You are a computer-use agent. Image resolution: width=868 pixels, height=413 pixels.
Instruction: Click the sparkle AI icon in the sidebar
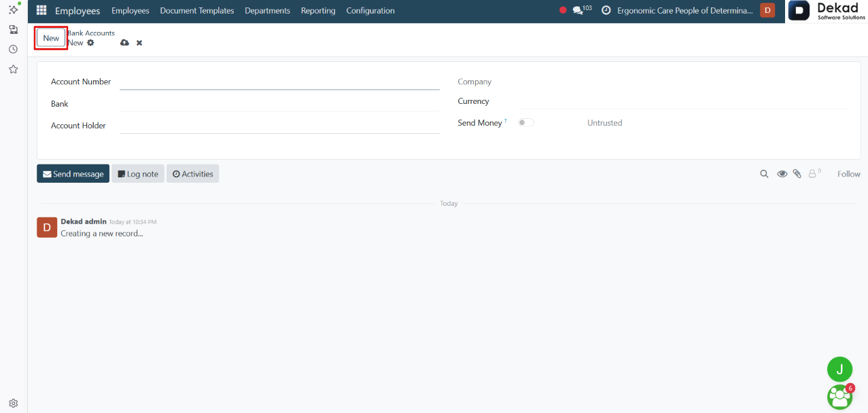click(x=13, y=9)
